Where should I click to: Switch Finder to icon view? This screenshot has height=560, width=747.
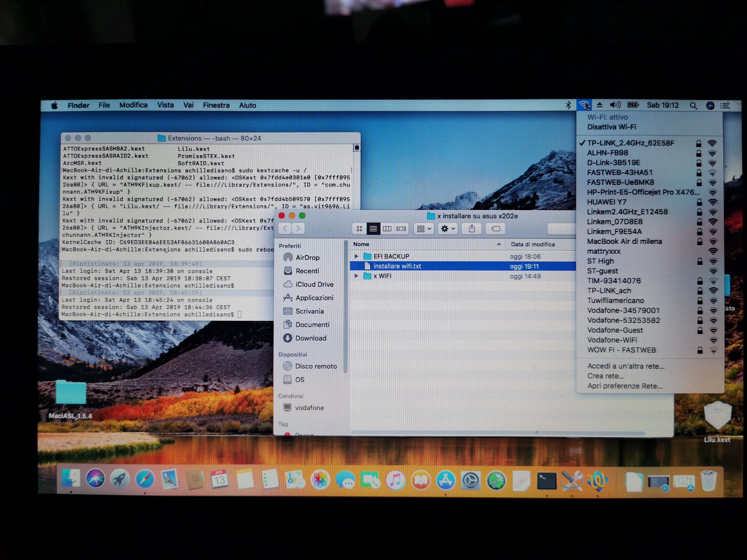tap(359, 229)
